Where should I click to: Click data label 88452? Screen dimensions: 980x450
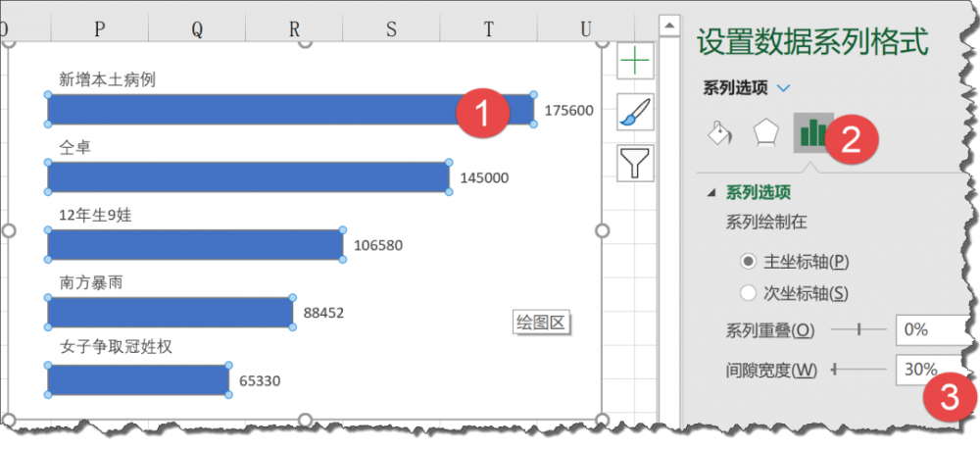323,313
